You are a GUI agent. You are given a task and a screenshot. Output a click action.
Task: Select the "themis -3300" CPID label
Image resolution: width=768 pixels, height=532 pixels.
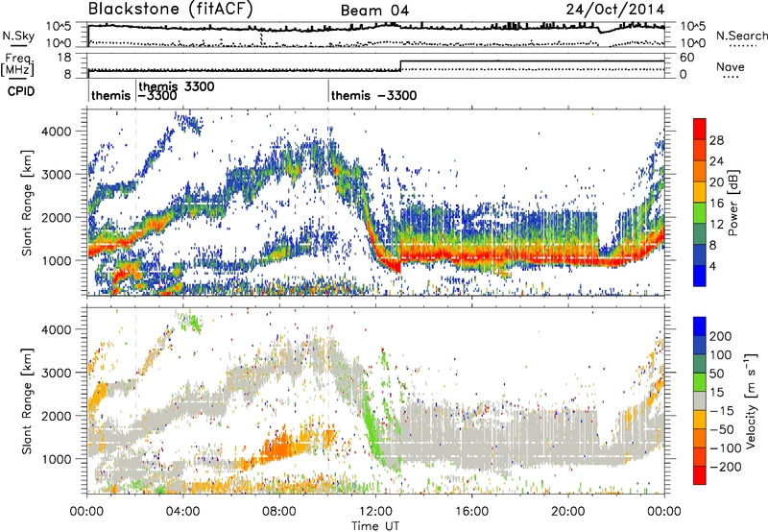click(x=373, y=95)
